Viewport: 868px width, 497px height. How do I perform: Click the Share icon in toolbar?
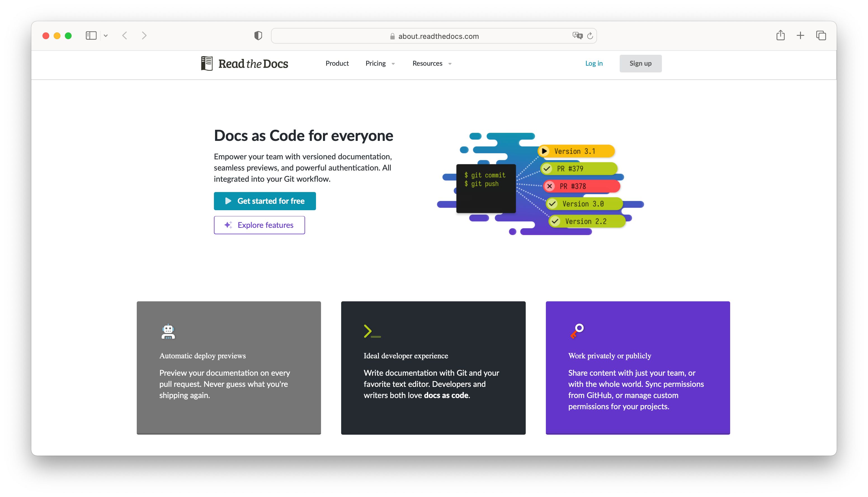[x=780, y=35]
